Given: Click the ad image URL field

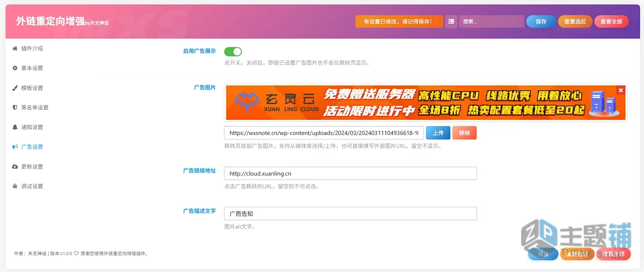Looking at the screenshot, I should coord(324,133).
